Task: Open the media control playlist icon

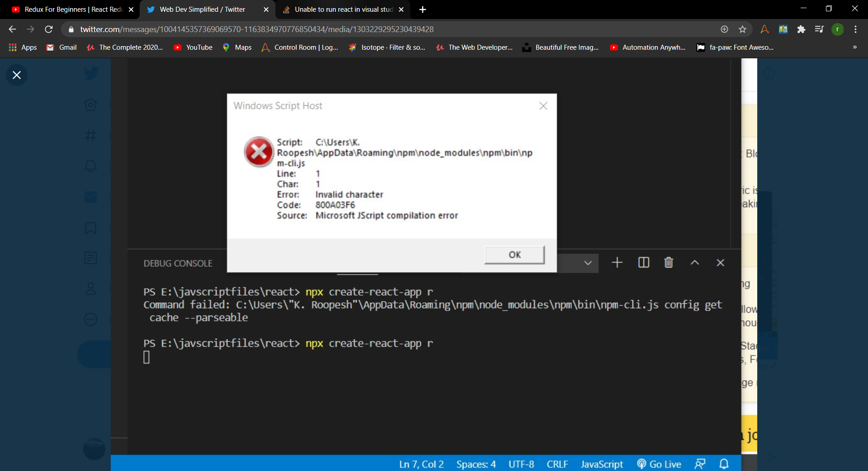Action: click(x=819, y=29)
